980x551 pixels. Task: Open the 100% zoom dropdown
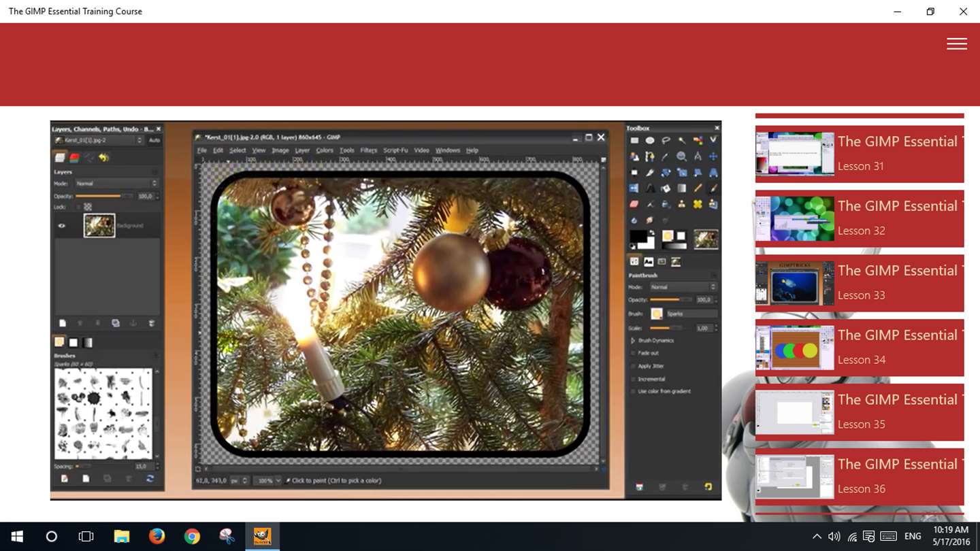pyautogui.click(x=267, y=480)
